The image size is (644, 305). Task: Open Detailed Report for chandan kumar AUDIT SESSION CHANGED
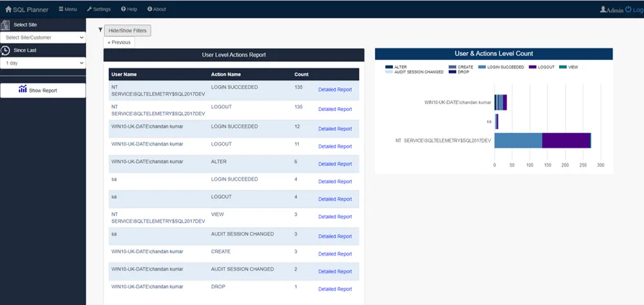click(335, 271)
